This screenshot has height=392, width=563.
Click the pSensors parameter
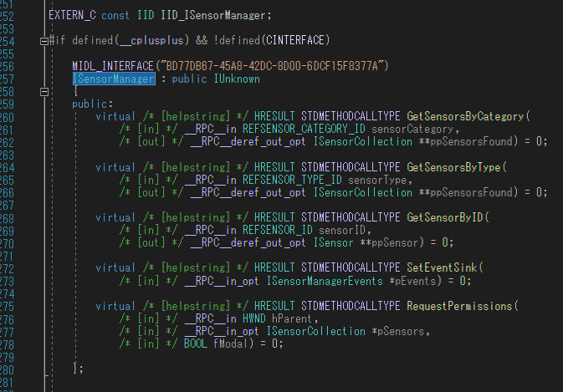pyautogui.click(x=401, y=331)
